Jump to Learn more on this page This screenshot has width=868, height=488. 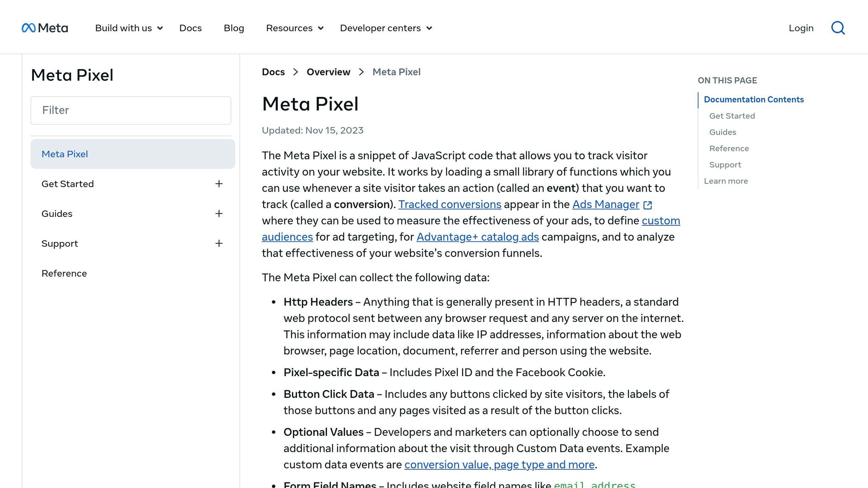(x=726, y=181)
